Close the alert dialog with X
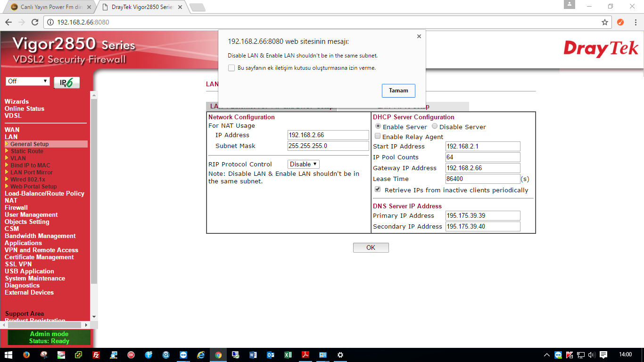Screen dimensions: 644x362 pyautogui.click(x=419, y=36)
